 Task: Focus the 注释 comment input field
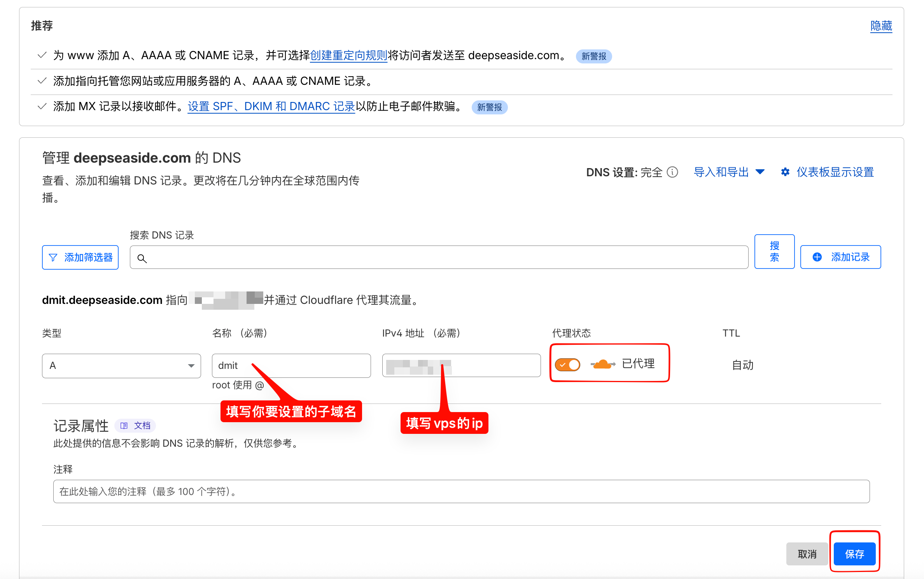click(462, 491)
